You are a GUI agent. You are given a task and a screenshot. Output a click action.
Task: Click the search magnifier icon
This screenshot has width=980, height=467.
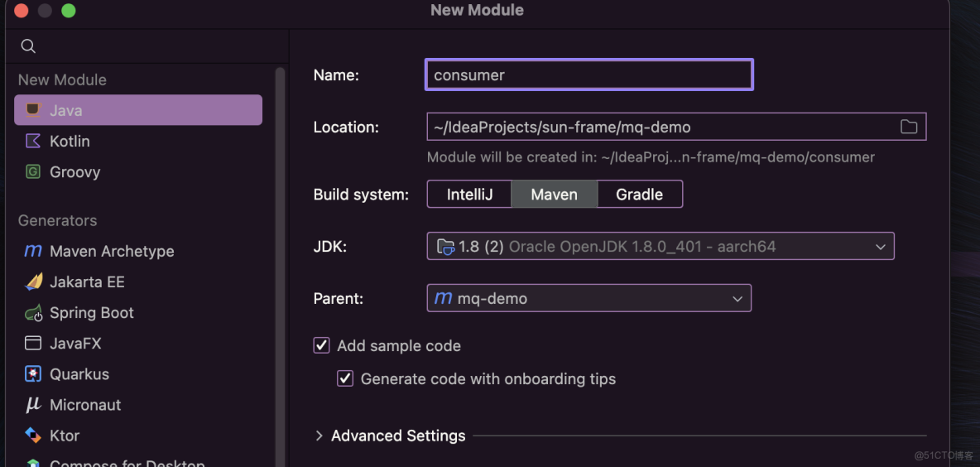pos(28,46)
